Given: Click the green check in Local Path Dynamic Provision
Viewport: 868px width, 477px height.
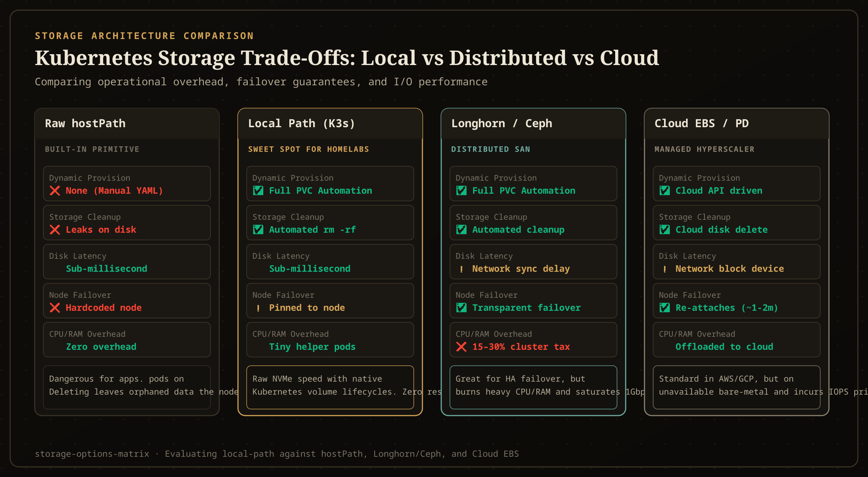Looking at the screenshot, I should 258,190.
